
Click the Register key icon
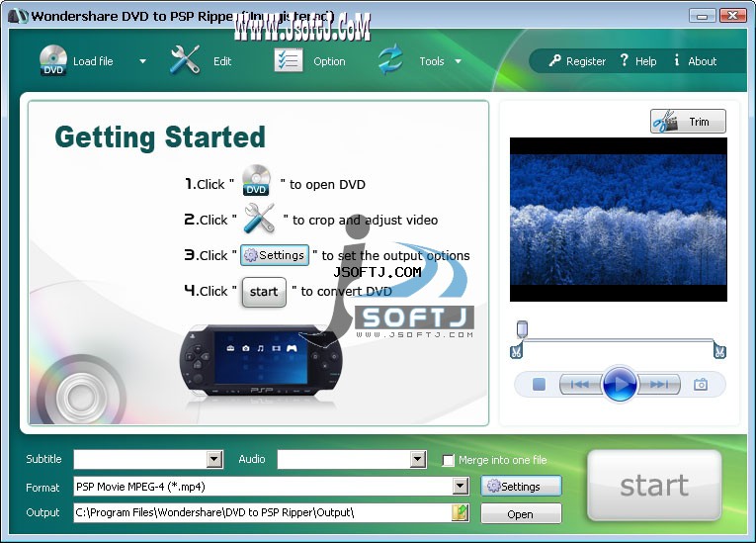click(555, 60)
